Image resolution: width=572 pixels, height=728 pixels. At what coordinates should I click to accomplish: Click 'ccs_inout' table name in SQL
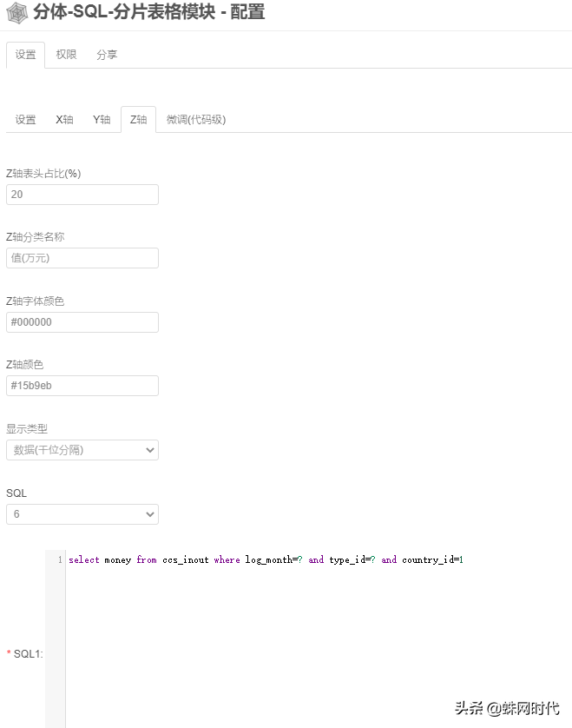pos(186,560)
